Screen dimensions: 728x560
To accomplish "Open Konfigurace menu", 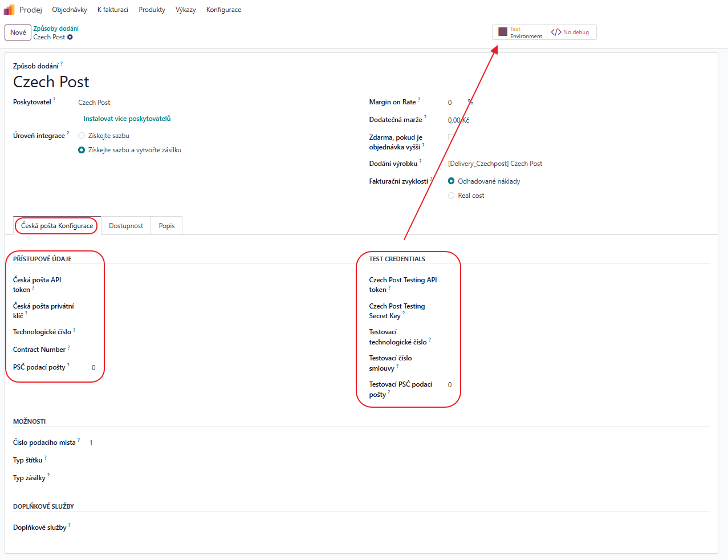I will tap(224, 10).
